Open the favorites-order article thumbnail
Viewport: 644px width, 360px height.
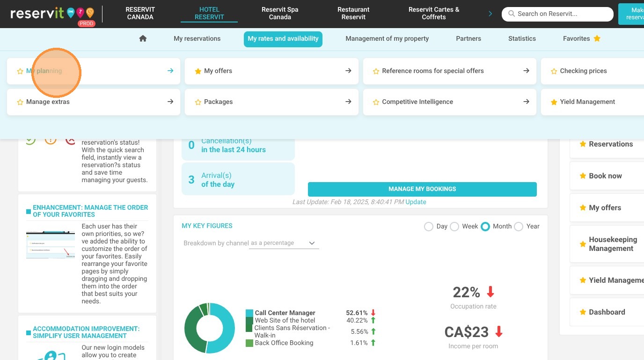[51, 244]
